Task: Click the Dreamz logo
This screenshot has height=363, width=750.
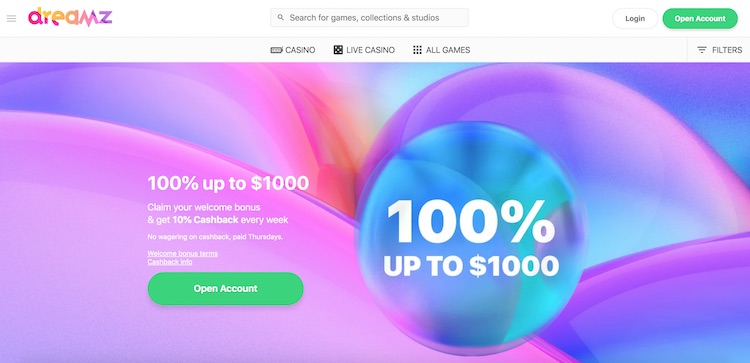Action: pyautogui.click(x=70, y=17)
